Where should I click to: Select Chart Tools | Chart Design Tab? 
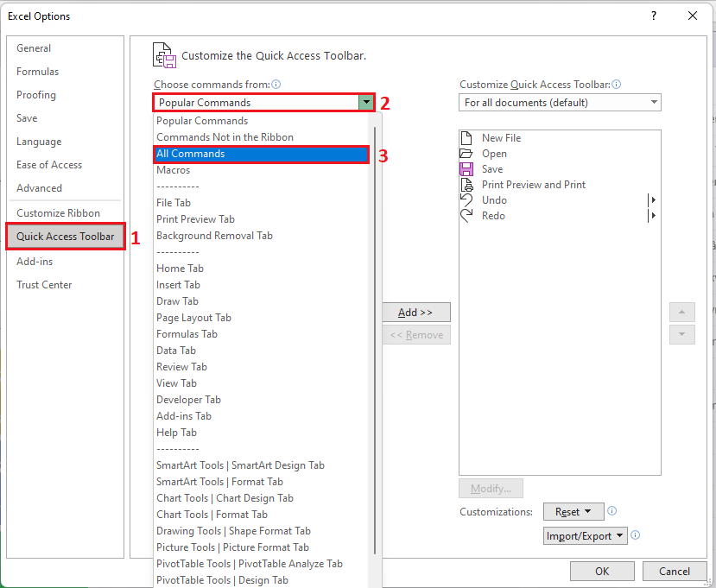[262, 498]
